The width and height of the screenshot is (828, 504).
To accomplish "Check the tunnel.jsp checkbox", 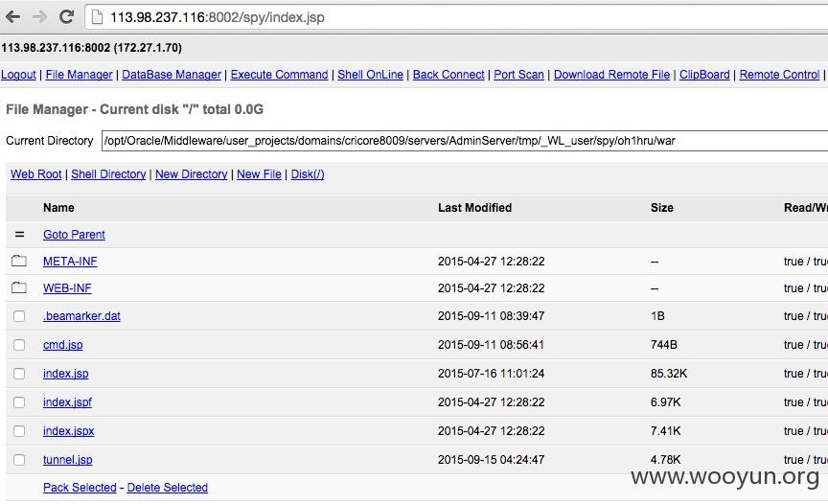I will (x=19, y=460).
